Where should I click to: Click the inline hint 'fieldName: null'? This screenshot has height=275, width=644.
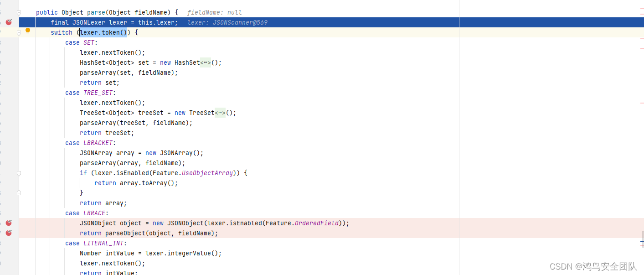coord(214,12)
